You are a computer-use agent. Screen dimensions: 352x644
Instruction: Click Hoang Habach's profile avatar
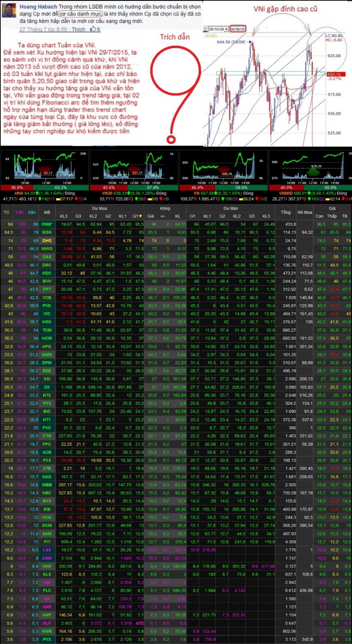9,10
